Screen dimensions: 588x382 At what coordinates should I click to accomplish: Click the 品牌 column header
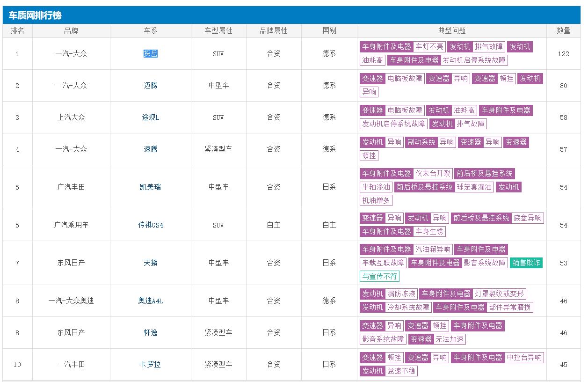pyautogui.click(x=71, y=31)
